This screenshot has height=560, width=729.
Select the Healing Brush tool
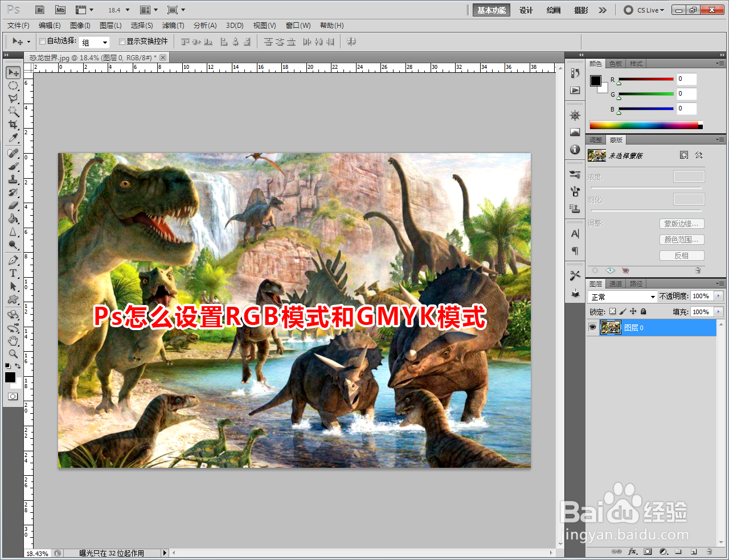(13, 154)
